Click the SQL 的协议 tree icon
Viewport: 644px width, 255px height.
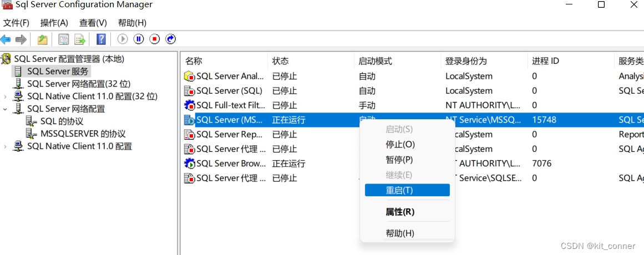pos(31,121)
